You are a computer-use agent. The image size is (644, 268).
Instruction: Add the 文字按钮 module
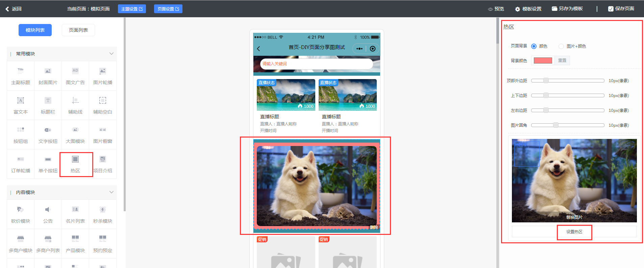coord(48,135)
